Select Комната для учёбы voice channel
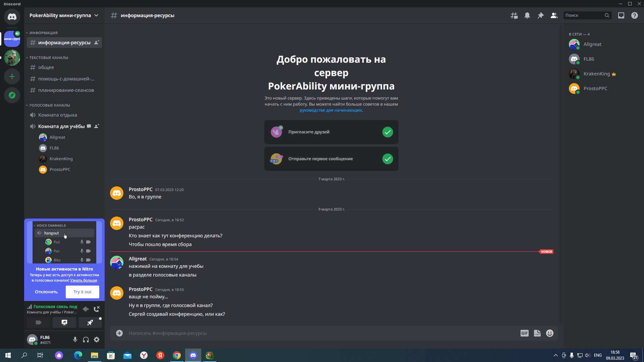 pos(61,126)
